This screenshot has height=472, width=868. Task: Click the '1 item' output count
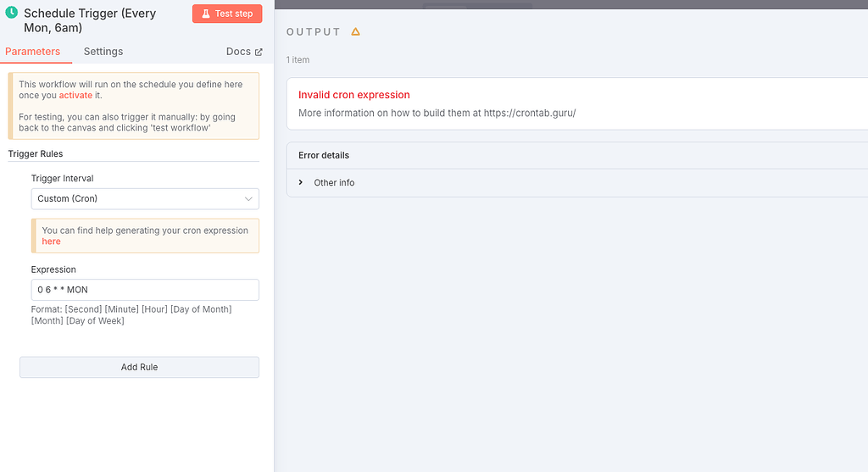pos(298,60)
